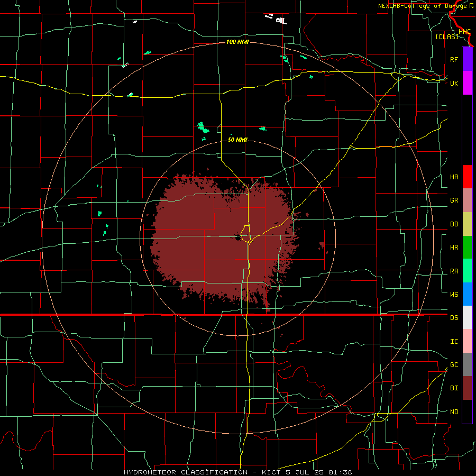476x476 pixels.
Task: Click the ND legend label
Action: tap(454, 412)
